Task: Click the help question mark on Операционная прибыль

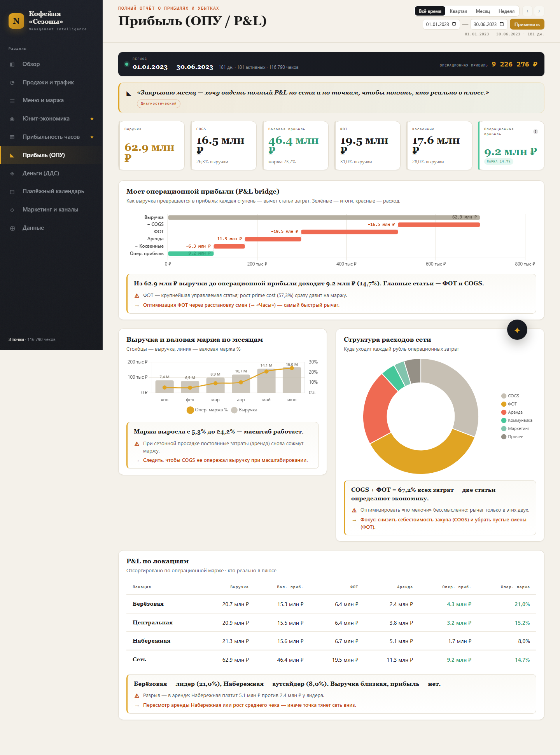Action: (x=535, y=131)
